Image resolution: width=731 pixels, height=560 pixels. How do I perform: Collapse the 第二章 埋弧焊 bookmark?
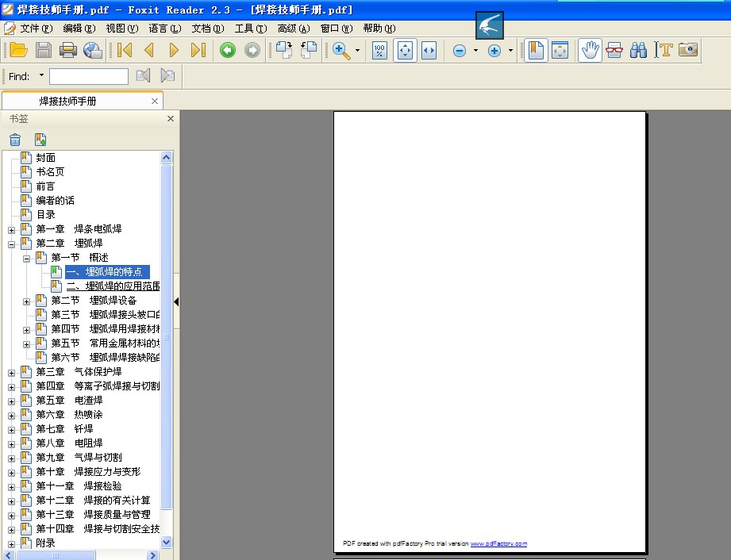pos(12,244)
